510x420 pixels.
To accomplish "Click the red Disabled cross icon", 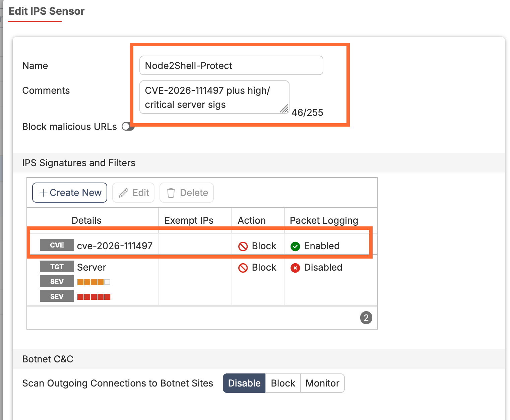I will pos(295,268).
